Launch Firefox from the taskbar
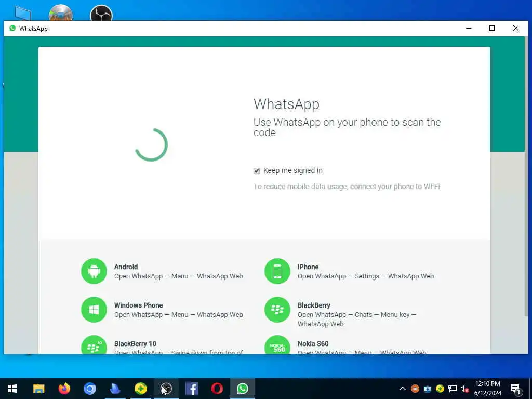 tap(64, 389)
